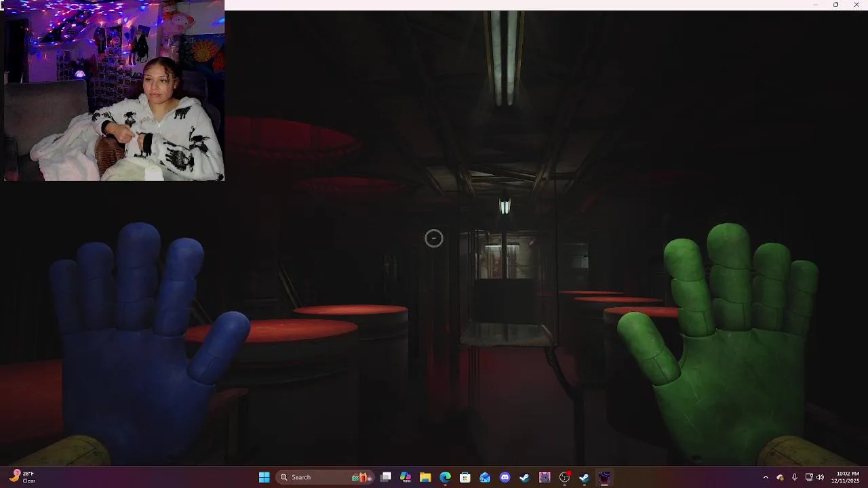
Task: Open File Explorer from the taskbar
Action: coord(425,477)
